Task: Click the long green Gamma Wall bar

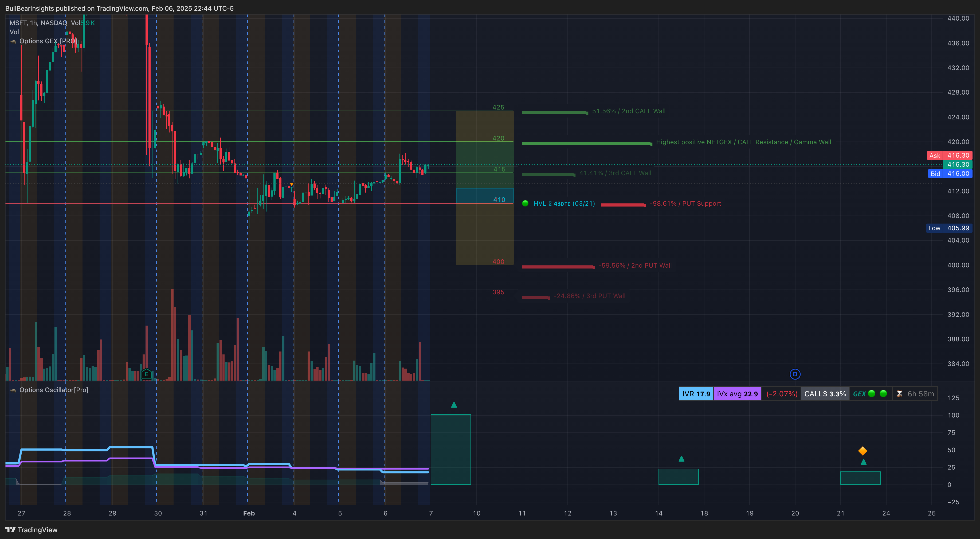Action: coord(587,143)
